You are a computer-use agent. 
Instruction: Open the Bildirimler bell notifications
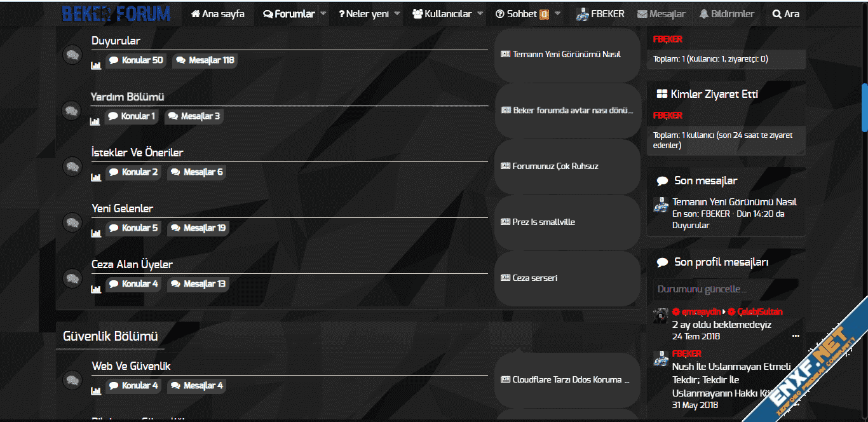click(x=726, y=14)
